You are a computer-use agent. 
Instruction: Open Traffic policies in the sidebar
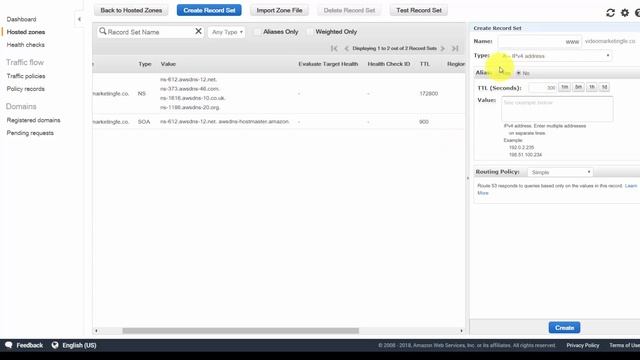[26, 76]
